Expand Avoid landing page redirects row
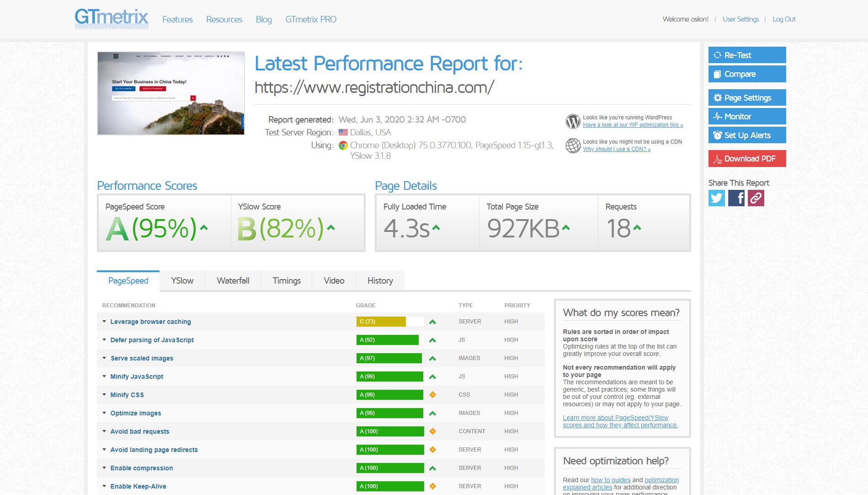Viewport: 868px width, 495px height. (154, 450)
